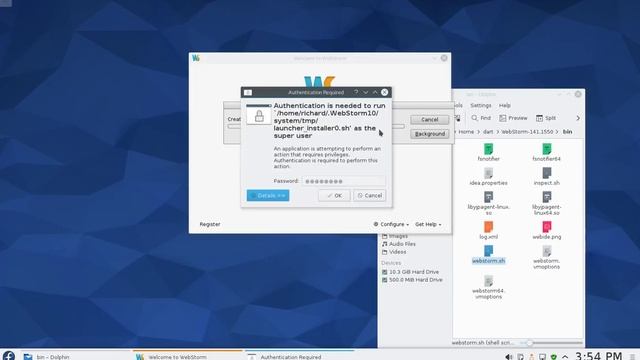Select the log.xml file icon
The image size is (640, 360).
click(x=489, y=227)
